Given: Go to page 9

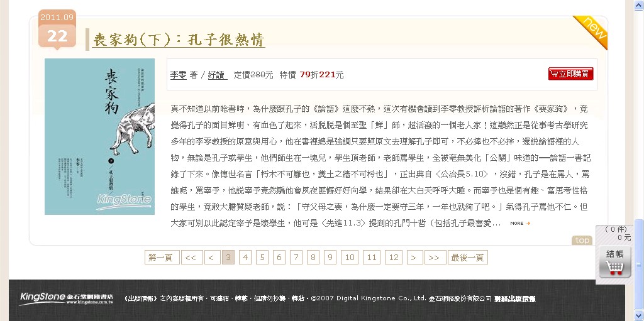Looking at the screenshot, I should tap(330, 258).
